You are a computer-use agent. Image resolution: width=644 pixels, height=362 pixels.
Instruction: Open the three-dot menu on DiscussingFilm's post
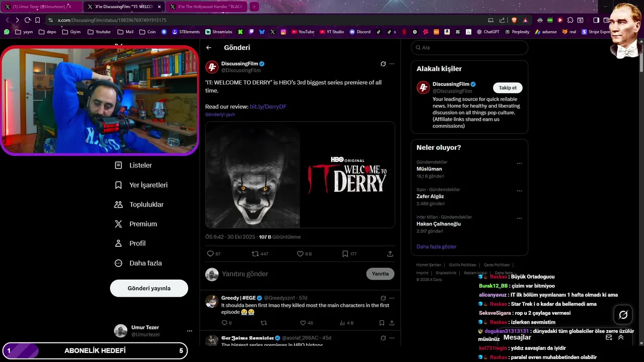(x=392, y=64)
